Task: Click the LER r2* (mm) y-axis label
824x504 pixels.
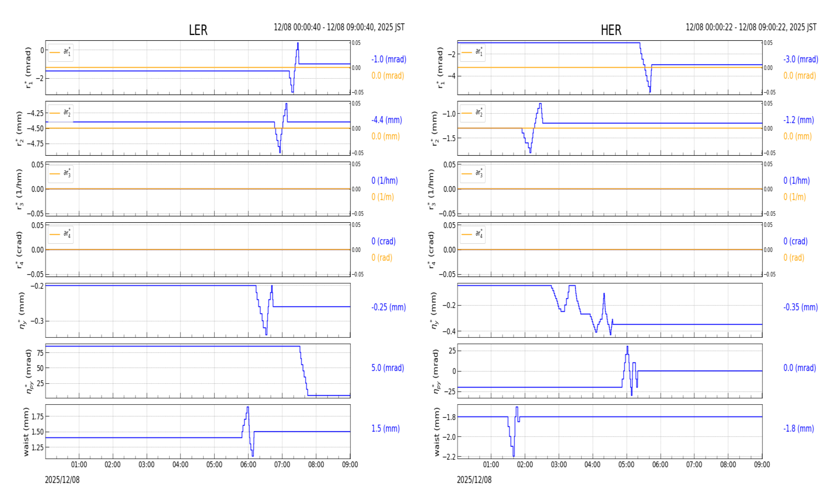Action: point(19,128)
